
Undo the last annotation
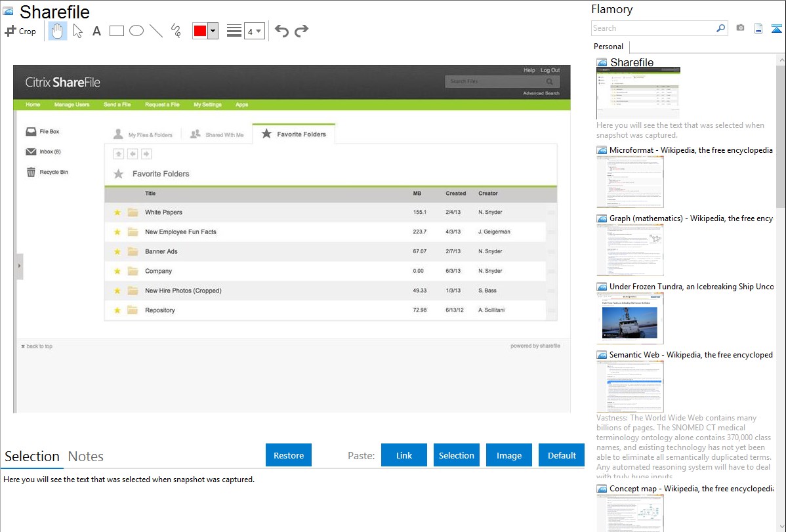(281, 31)
